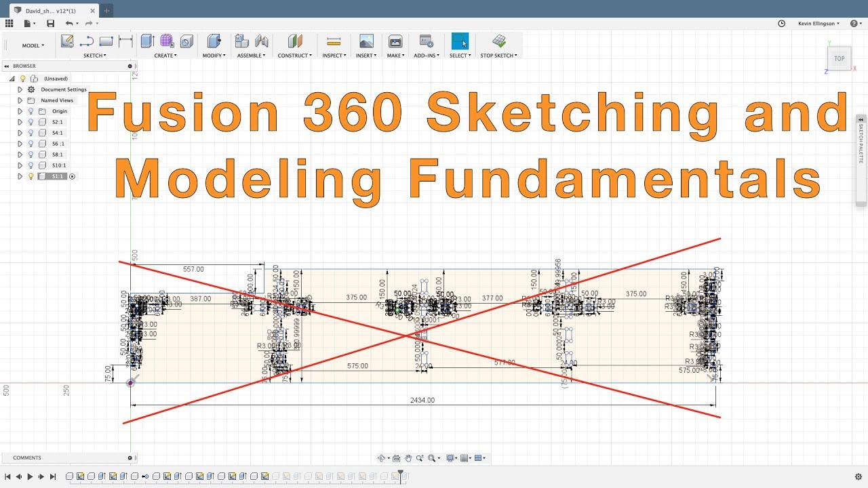Toggle lightbulb on the (Unsaved) root component

23,79
